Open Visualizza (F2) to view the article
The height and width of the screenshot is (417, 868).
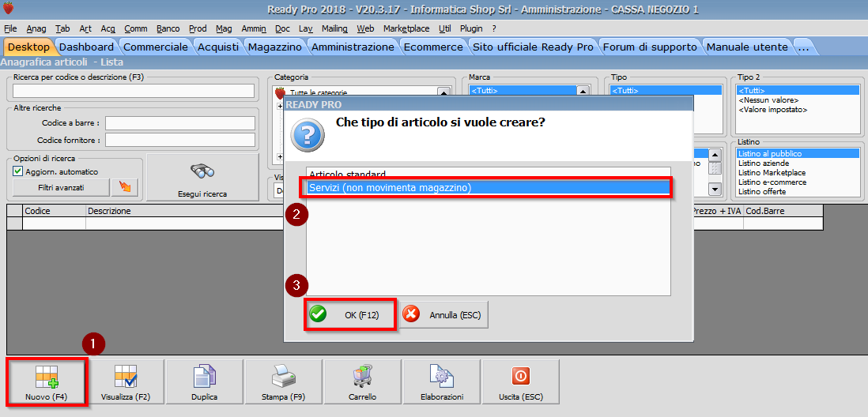click(126, 382)
